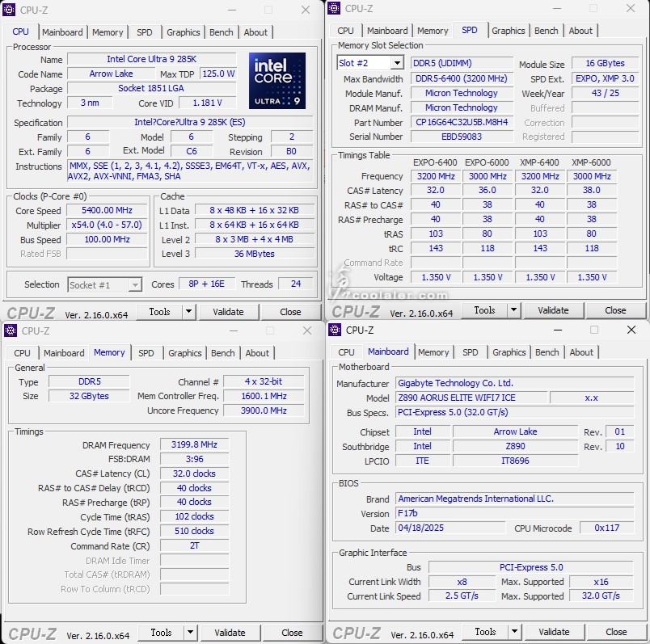650x644 pixels.
Task: Click CPU-Z app icon in SPD window title bar
Action: pyautogui.click(x=334, y=8)
